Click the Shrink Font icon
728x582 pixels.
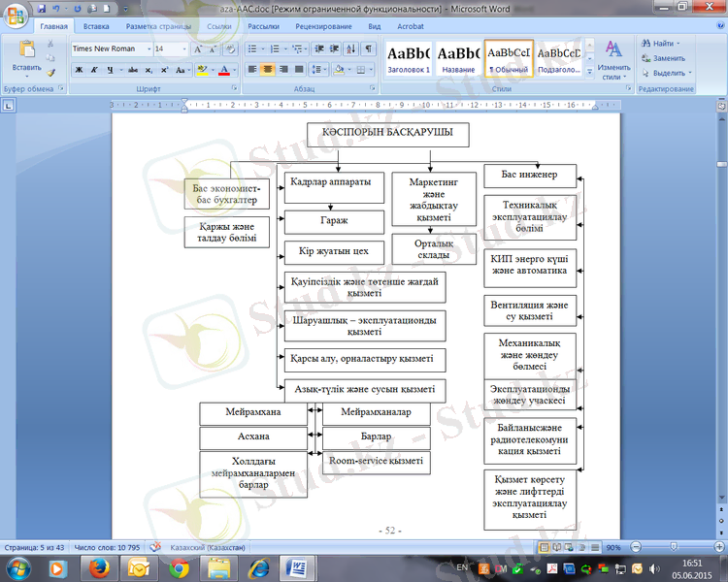213,49
